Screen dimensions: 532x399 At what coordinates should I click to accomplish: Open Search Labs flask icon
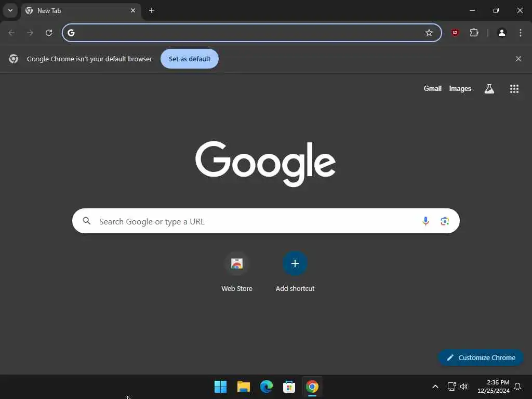coord(489,88)
